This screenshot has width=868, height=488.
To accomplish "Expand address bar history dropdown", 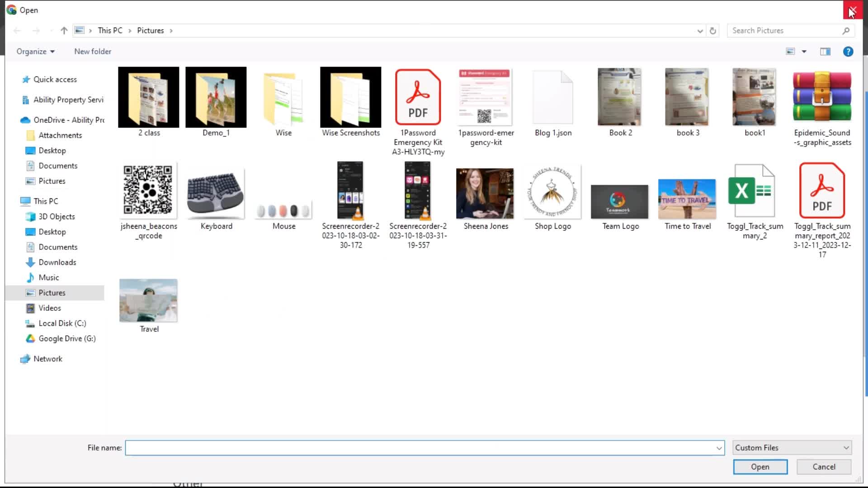I will tap(700, 31).
